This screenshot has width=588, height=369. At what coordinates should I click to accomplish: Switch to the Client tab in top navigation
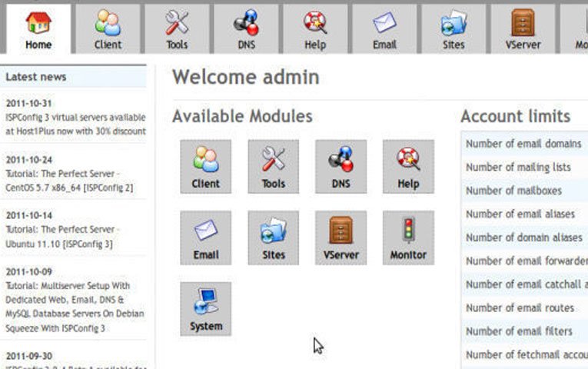(108, 29)
